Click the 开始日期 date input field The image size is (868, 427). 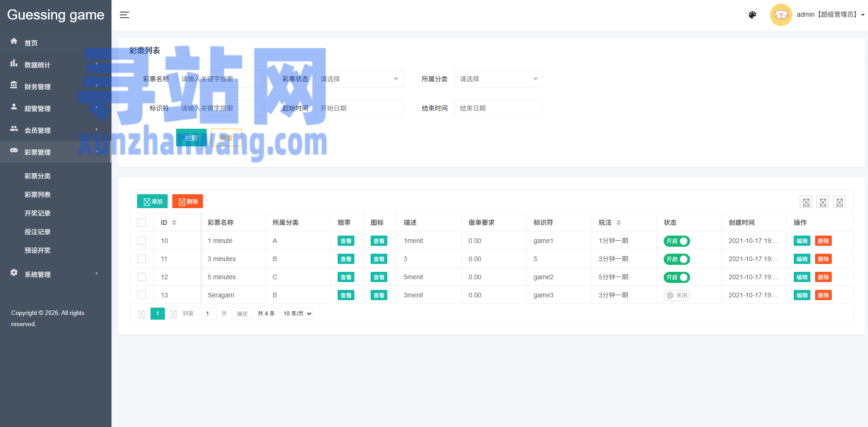click(359, 108)
